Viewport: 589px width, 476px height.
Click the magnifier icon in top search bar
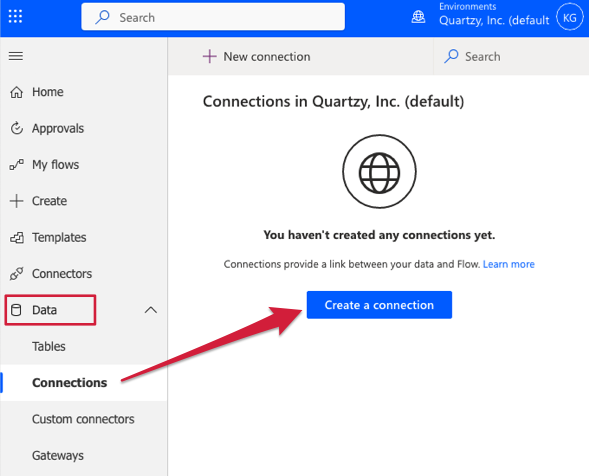102,17
